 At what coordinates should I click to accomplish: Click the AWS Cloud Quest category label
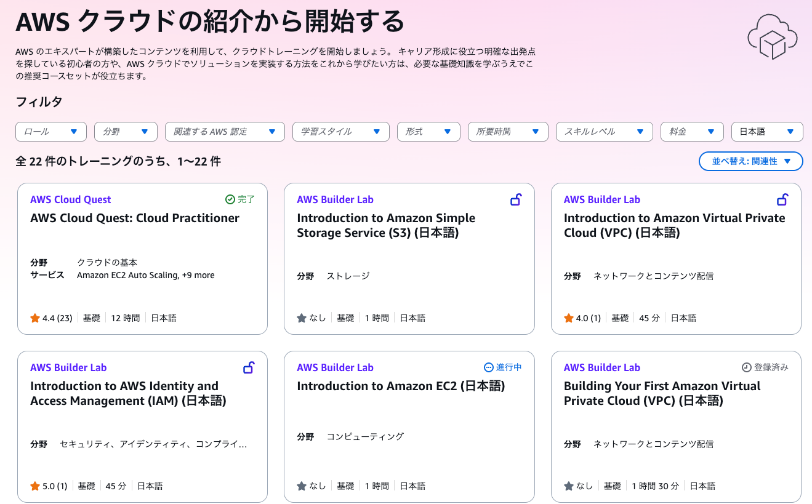pyautogui.click(x=71, y=199)
